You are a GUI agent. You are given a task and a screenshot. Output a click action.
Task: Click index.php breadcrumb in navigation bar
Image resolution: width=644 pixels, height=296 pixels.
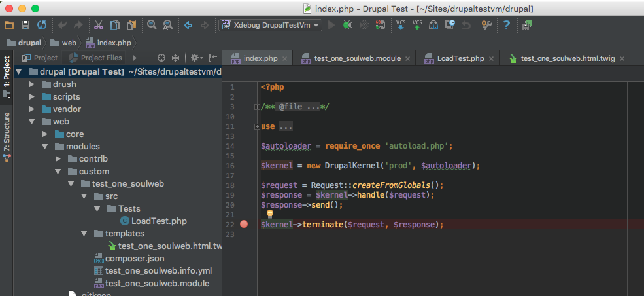(109, 43)
